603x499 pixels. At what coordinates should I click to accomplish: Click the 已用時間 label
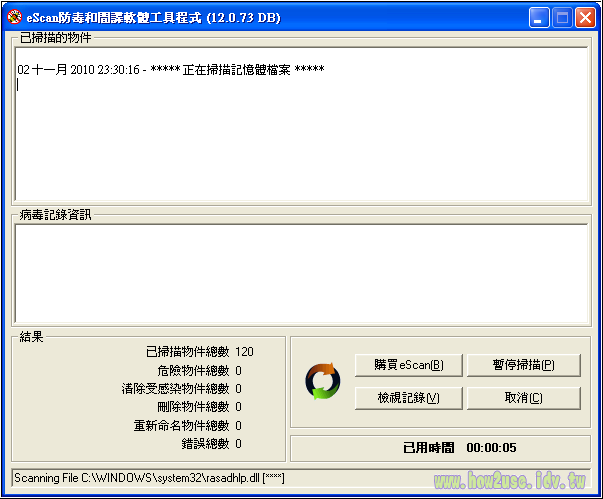click(428, 447)
